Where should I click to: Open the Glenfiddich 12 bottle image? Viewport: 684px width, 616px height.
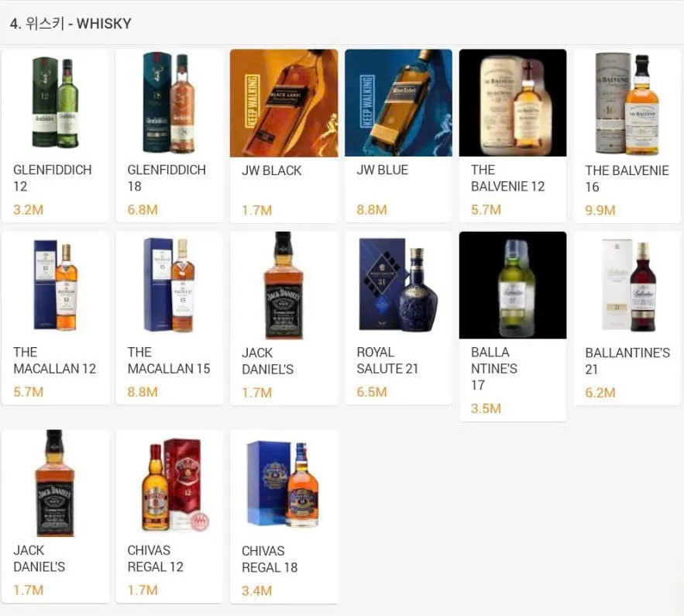coord(55,103)
